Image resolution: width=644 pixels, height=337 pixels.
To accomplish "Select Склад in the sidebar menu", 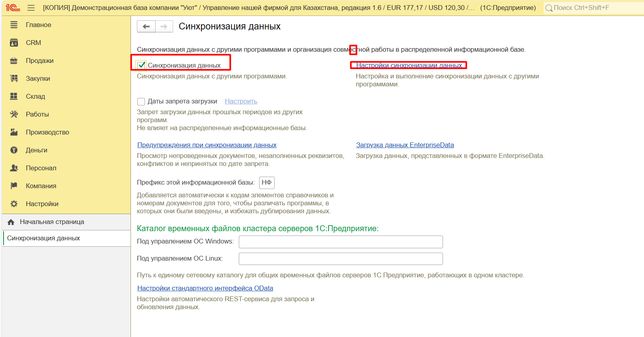I will coord(35,96).
